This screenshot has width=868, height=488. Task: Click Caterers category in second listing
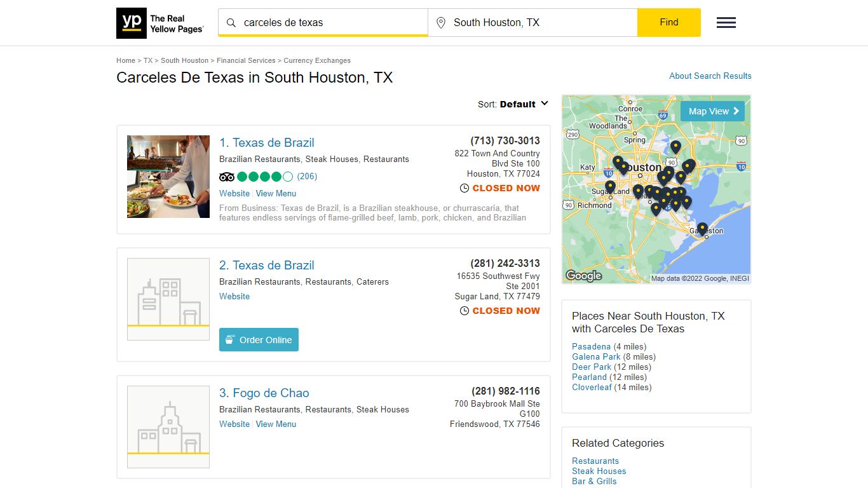372,281
